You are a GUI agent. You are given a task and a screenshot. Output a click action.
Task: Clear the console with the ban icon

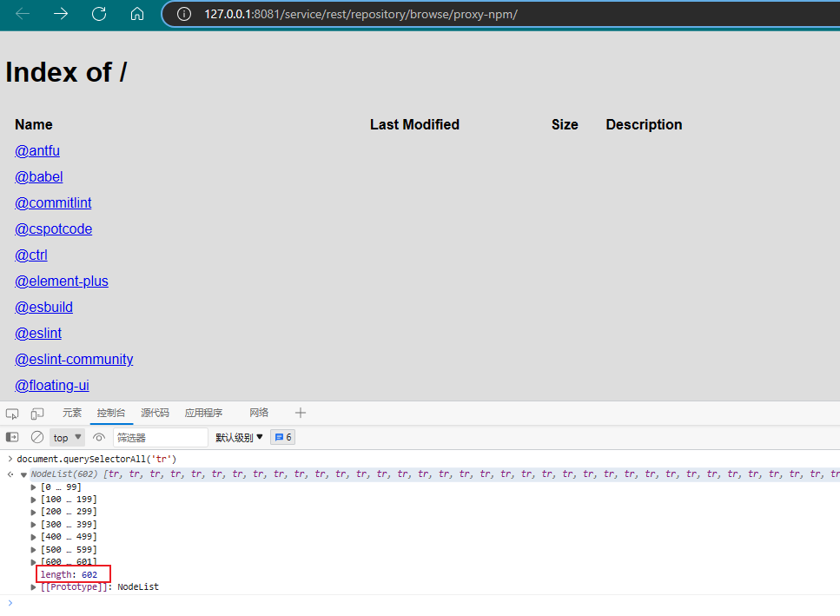click(x=37, y=438)
